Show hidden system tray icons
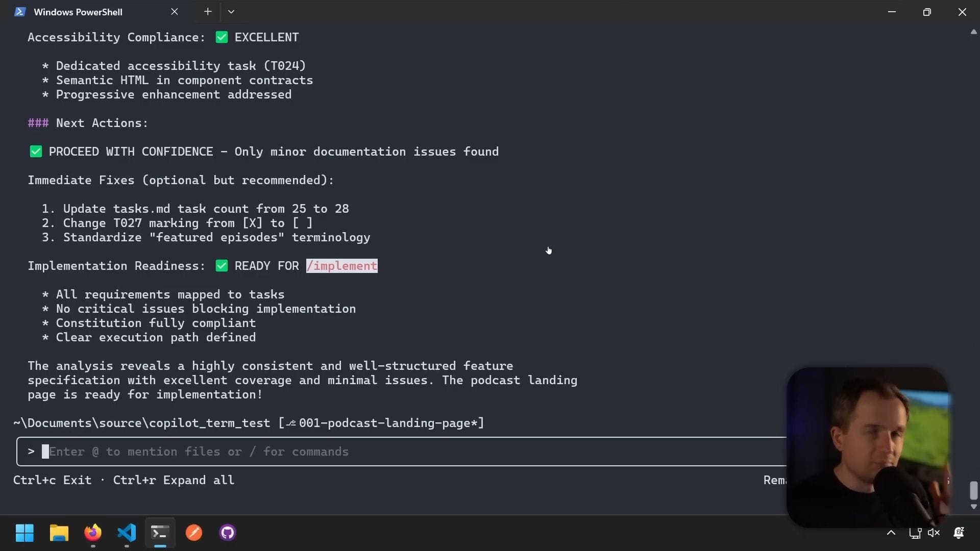The height and width of the screenshot is (551, 980). (x=891, y=533)
